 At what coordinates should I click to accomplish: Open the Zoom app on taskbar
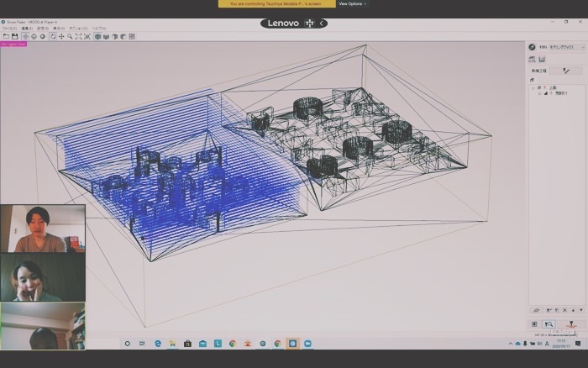click(x=308, y=344)
